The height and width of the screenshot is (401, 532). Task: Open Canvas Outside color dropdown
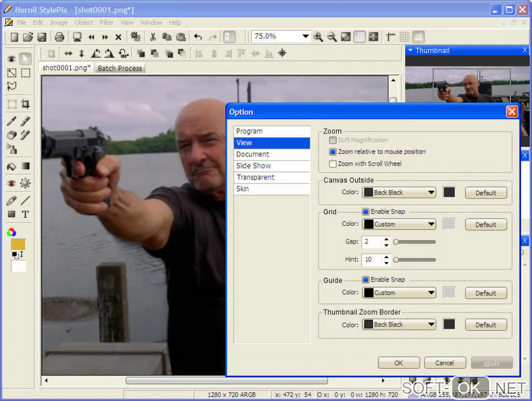coord(399,192)
